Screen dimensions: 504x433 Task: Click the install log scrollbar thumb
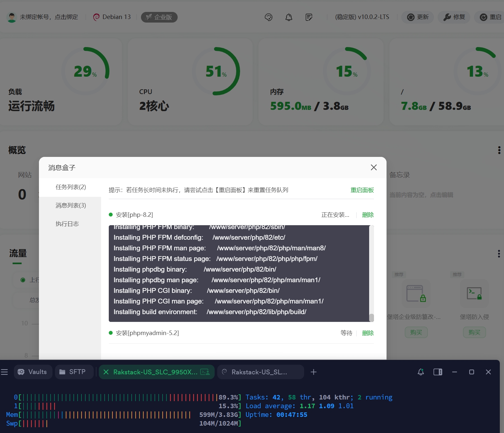[371, 318]
